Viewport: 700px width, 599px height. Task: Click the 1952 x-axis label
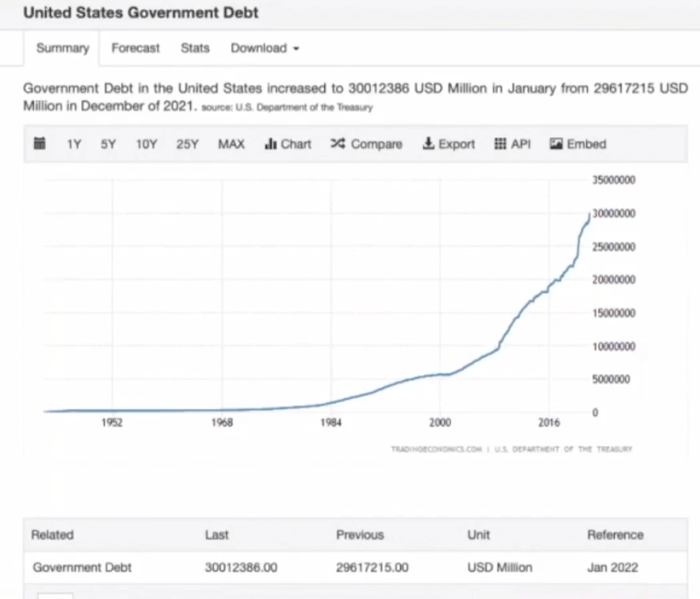[x=112, y=422]
